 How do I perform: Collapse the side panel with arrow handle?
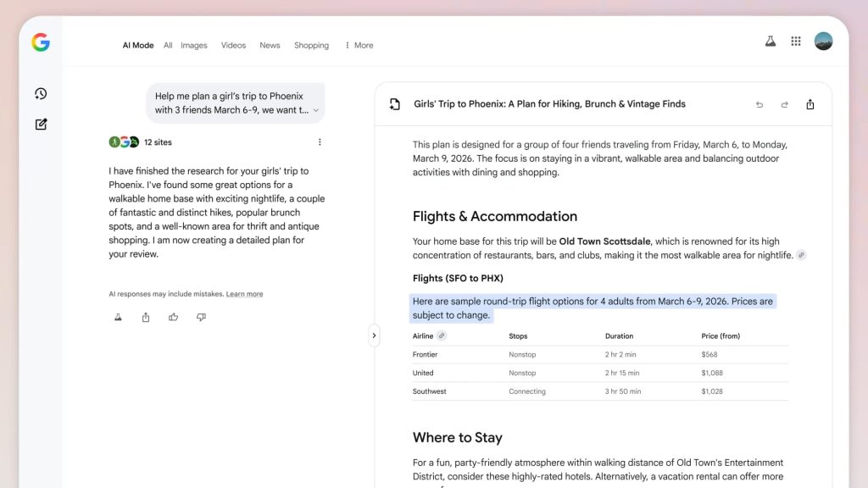(374, 335)
